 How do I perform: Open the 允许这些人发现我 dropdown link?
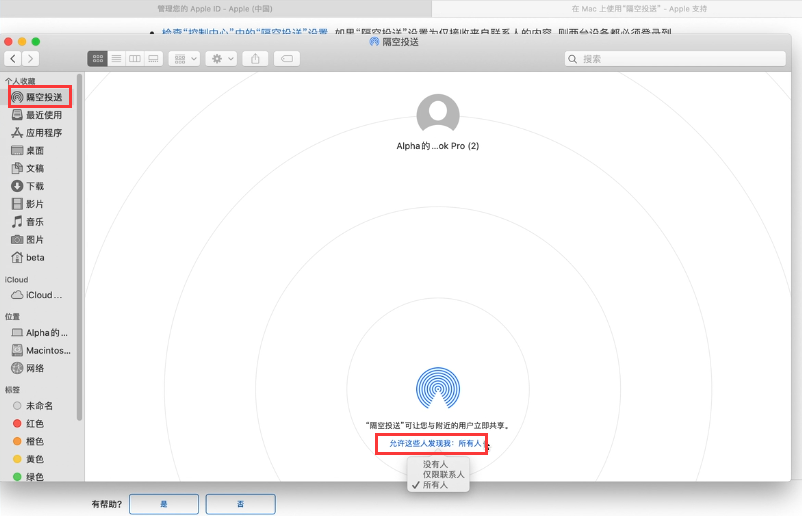436,443
